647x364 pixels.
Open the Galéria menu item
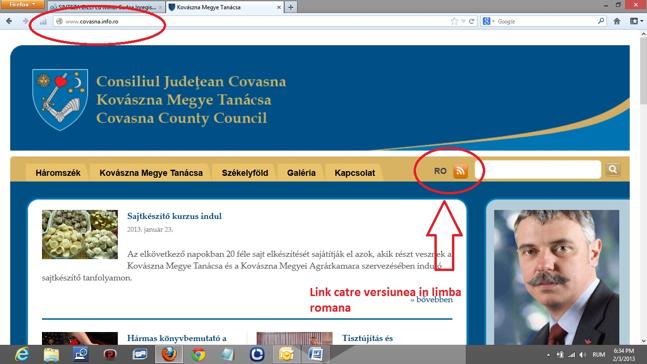point(301,173)
